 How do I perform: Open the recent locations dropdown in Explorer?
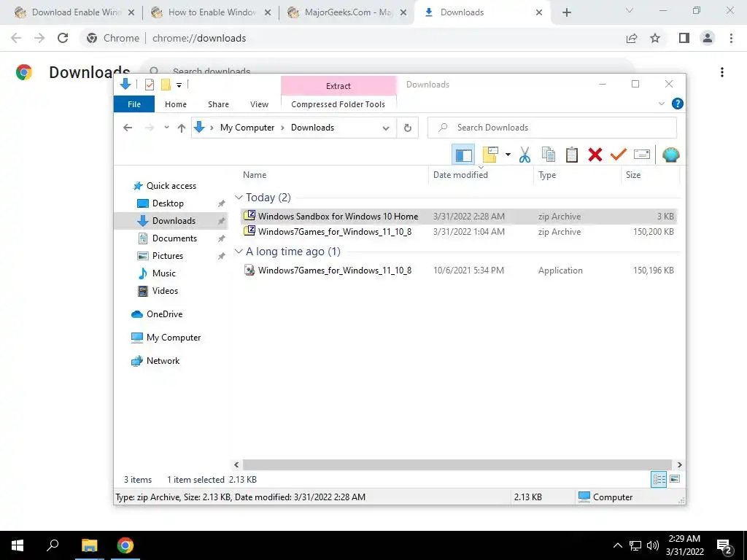pyautogui.click(x=166, y=128)
